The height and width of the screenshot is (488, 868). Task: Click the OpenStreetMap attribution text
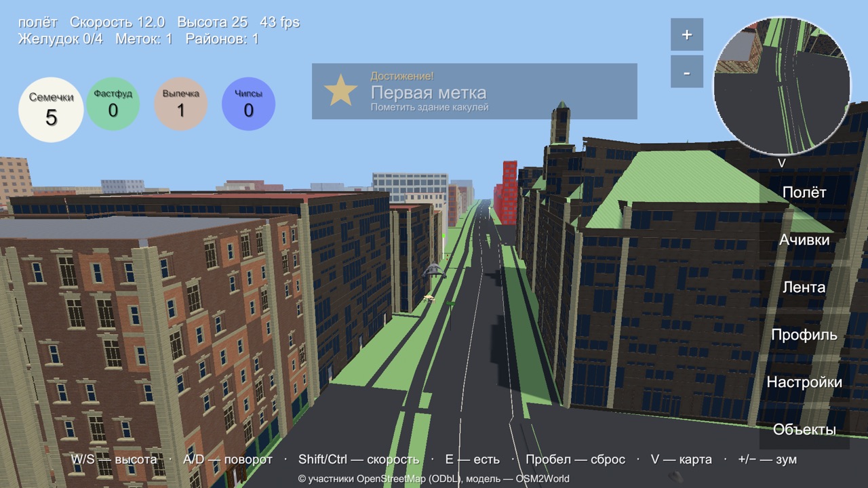pos(433,479)
